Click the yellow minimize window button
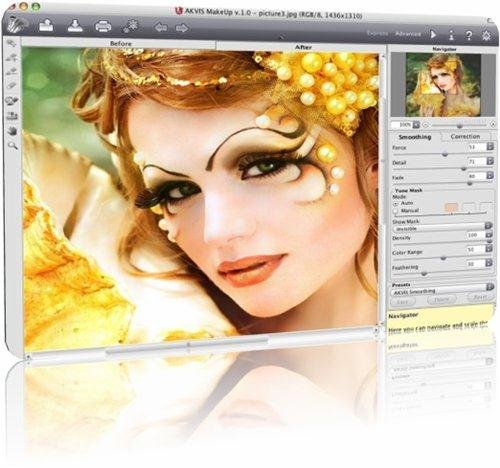The width and height of the screenshot is (500, 468). point(23,6)
